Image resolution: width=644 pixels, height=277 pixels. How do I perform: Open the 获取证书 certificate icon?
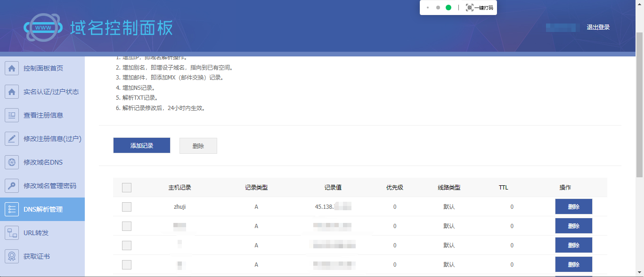click(x=12, y=256)
